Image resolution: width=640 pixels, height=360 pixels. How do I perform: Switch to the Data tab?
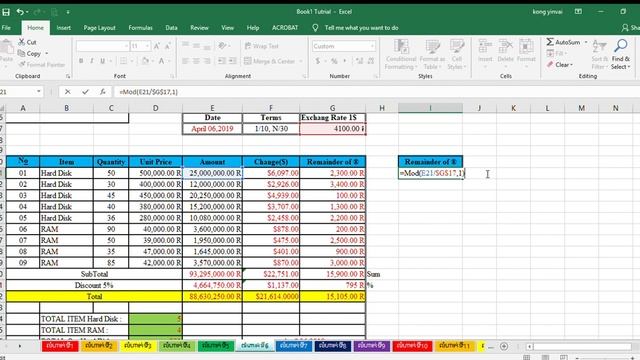(171, 28)
